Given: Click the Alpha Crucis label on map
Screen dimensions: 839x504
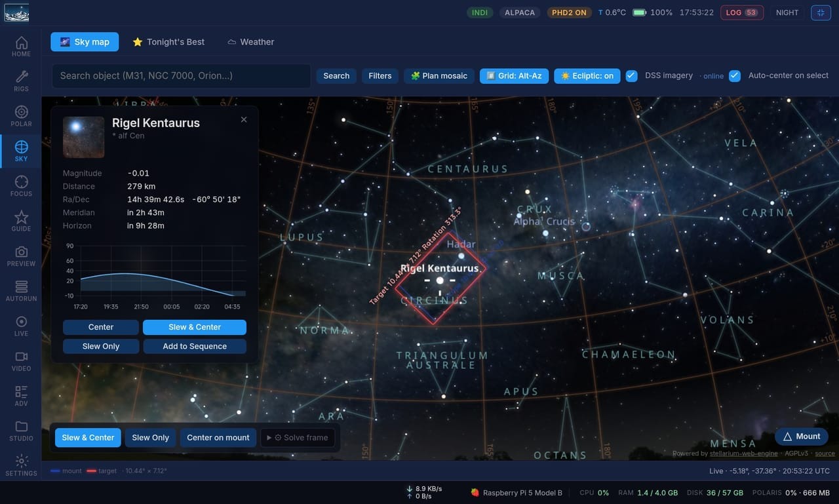Looking at the screenshot, I should tap(544, 222).
